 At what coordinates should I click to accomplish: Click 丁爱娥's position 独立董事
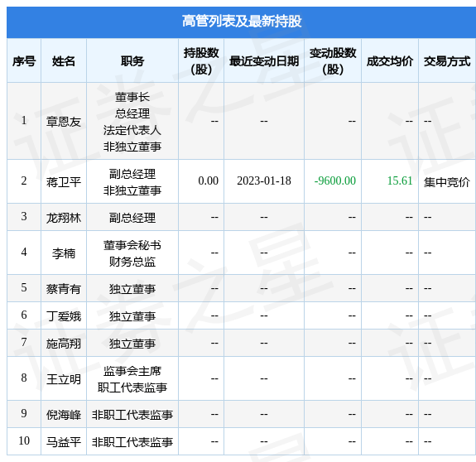132,316
